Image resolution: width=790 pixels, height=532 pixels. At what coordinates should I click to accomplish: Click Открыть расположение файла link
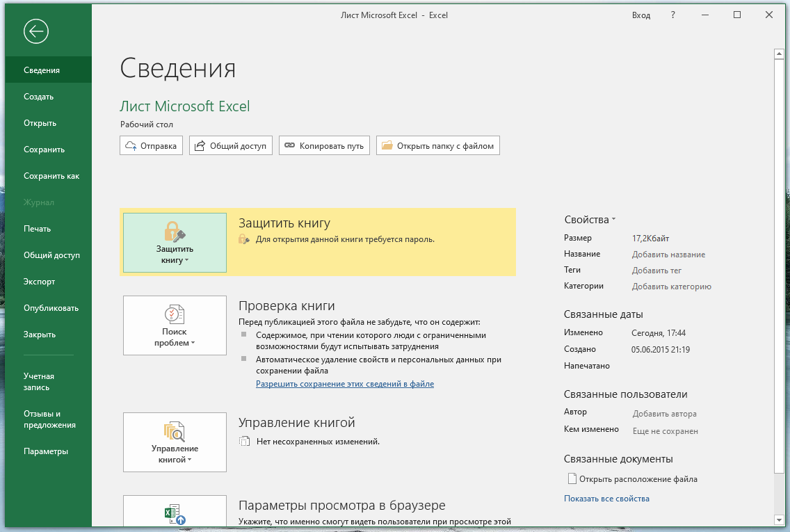(x=638, y=479)
